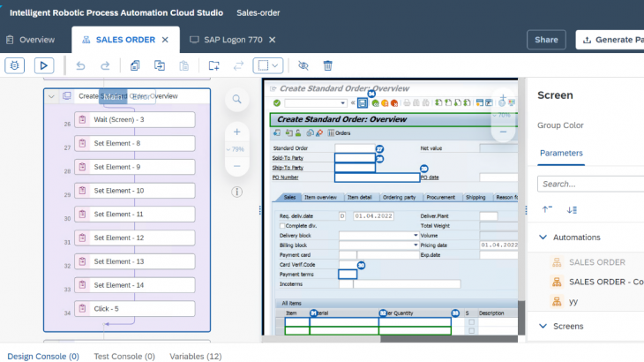Select the Set Element - 10 step
This screenshot has height=362, width=644.
pos(134,191)
